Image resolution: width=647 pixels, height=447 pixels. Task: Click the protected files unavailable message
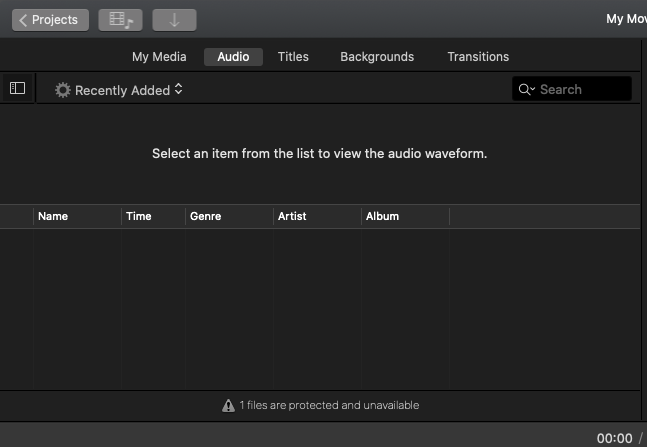pos(329,406)
